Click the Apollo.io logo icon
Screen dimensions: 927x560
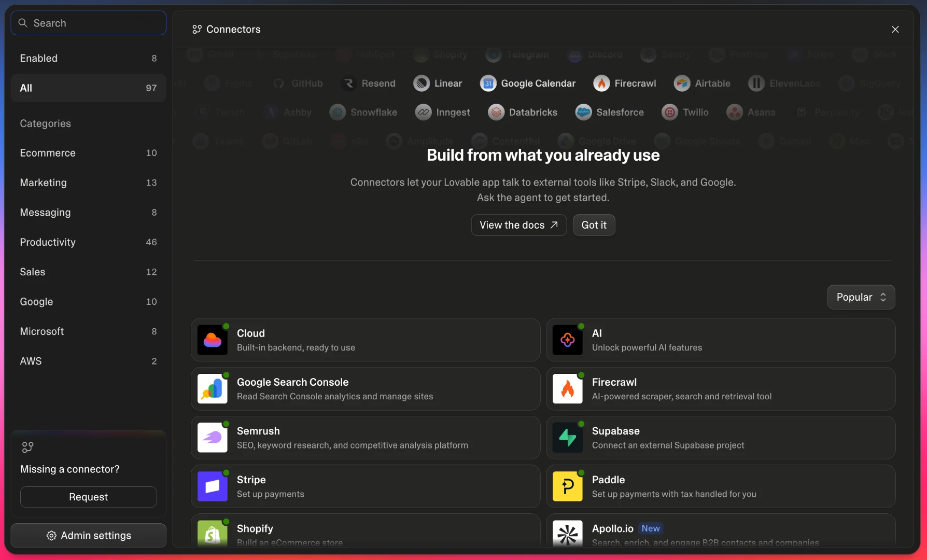[567, 534]
